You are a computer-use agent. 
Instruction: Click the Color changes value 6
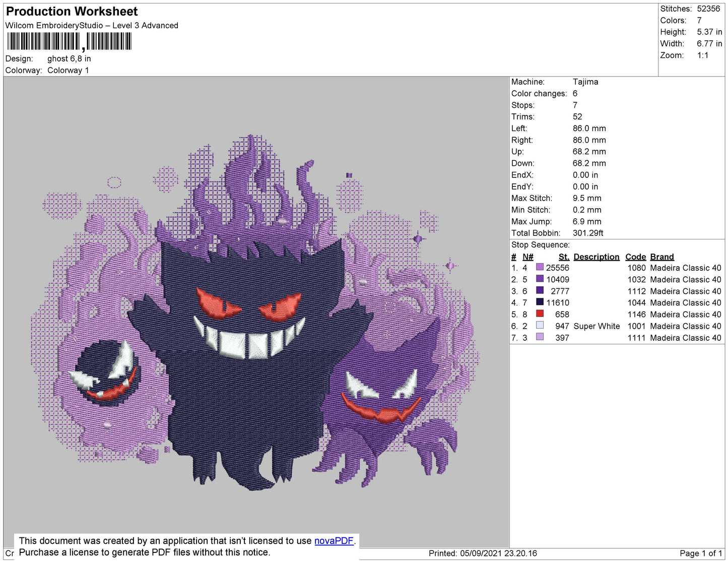(575, 93)
